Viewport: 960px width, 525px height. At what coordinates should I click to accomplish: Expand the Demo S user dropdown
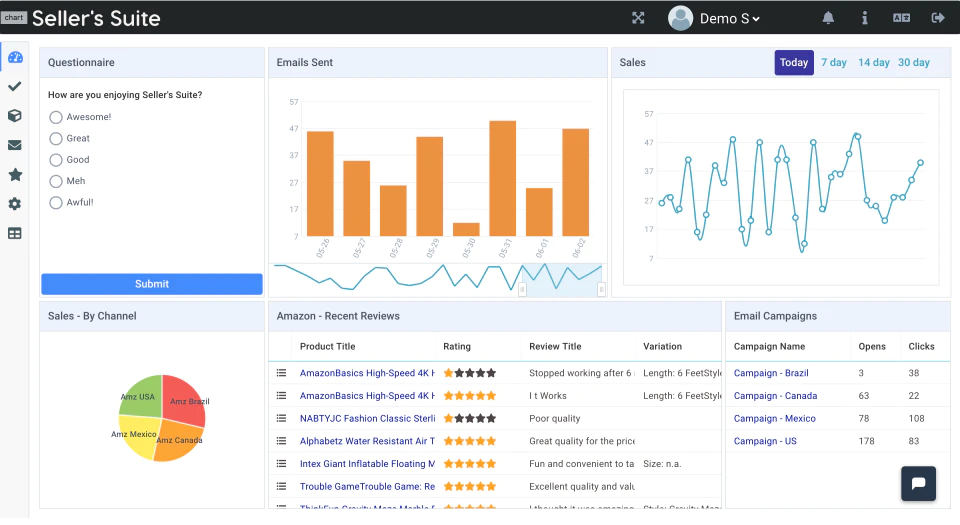pyautogui.click(x=714, y=18)
